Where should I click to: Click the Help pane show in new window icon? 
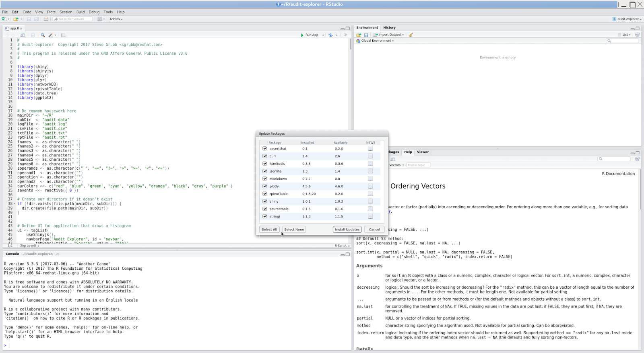pos(393,159)
